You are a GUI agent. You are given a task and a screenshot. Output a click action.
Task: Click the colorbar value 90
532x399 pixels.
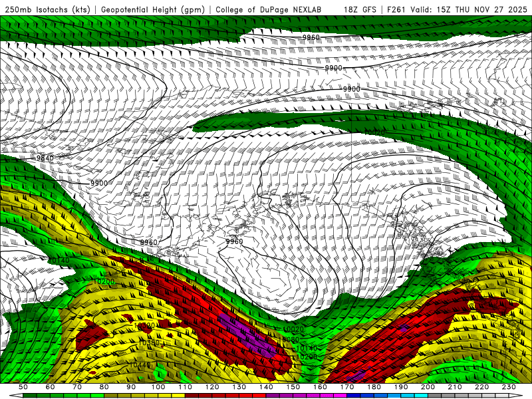131,387
